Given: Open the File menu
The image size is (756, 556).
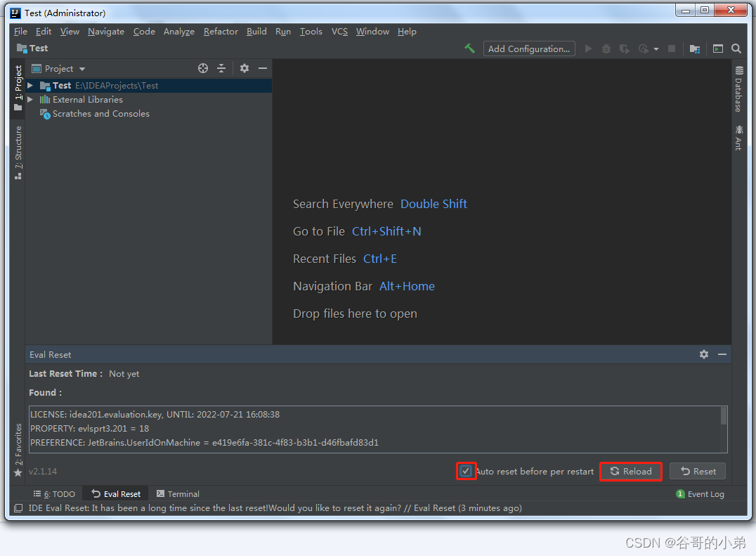Looking at the screenshot, I should point(20,32).
